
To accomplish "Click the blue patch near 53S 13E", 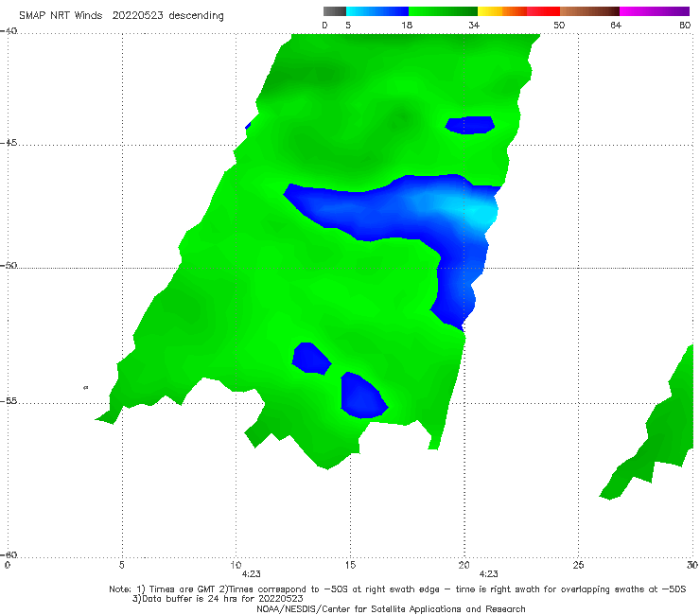I will pyautogui.click(x=310, y=359).
